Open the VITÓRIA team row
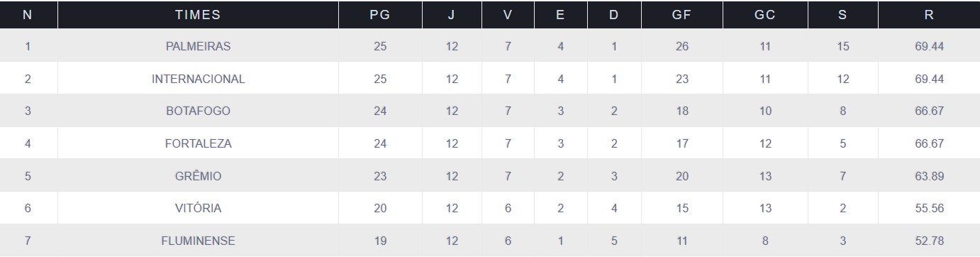980x257 pixels. (490, 208)
